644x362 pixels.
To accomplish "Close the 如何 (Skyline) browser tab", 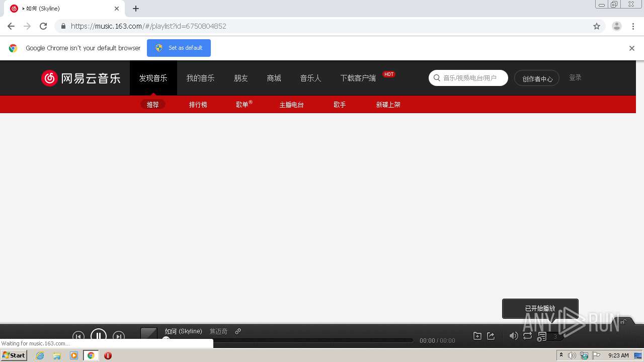I will (x=117, y=9).
